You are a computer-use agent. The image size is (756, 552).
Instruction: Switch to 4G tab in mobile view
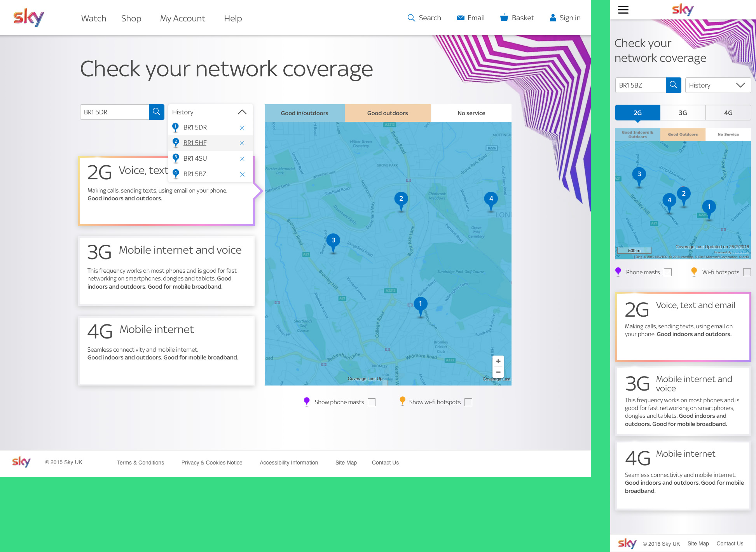point(728,113)
